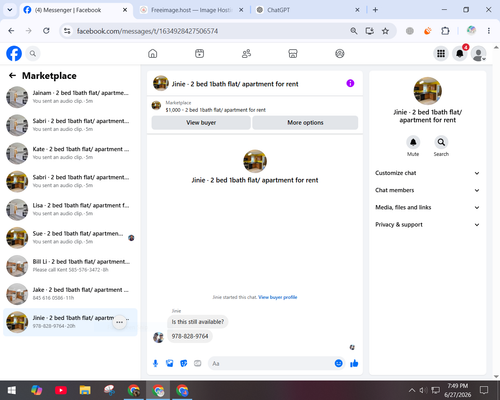Image resolution: width=500 pixels, height=400 pixels.
Task: Reload the current page
Action: pyautogui.click(x=46, y=31)
